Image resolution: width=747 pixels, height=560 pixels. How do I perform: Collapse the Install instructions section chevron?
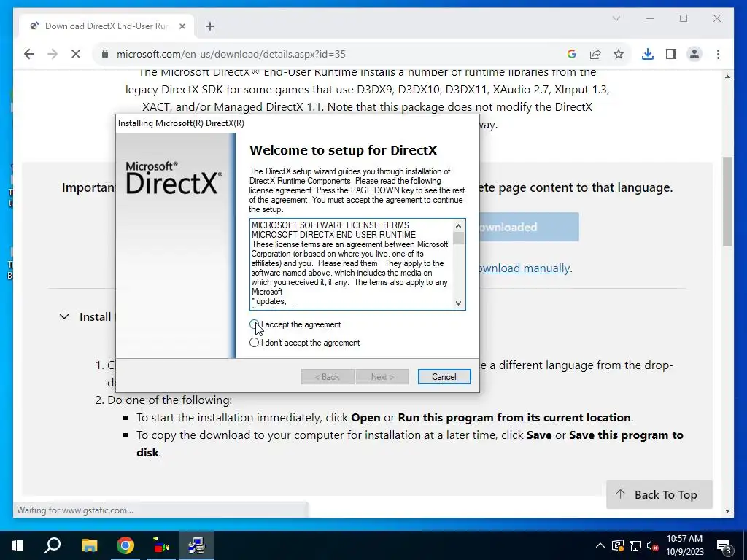(64, 316)
